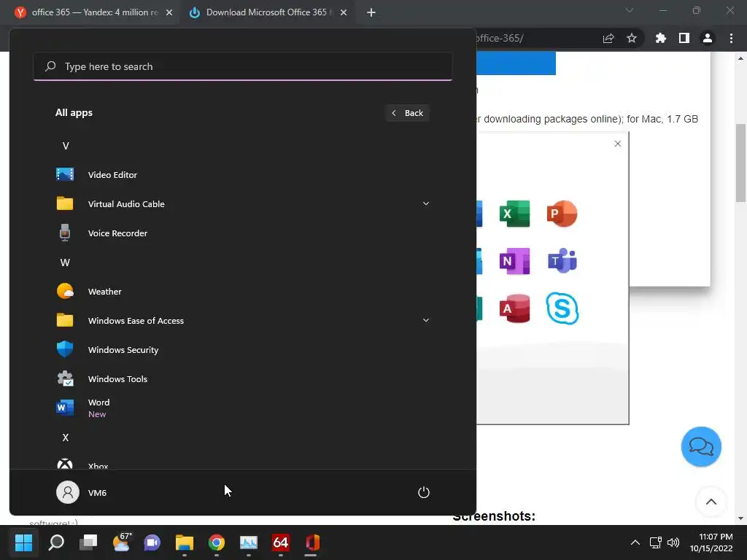Launch the Weather app
The height and width of the screenshot is (560, 747).
pyautogui.click(x=242, y=292)
